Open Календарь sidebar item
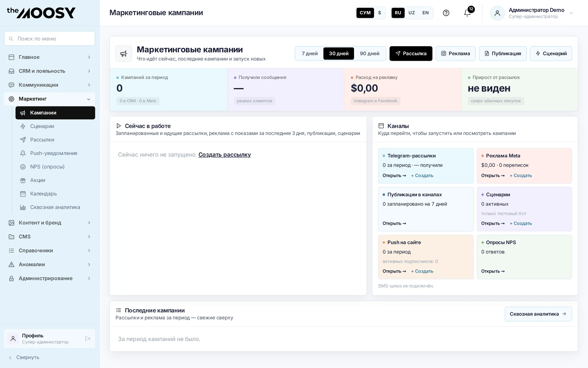 55,194
